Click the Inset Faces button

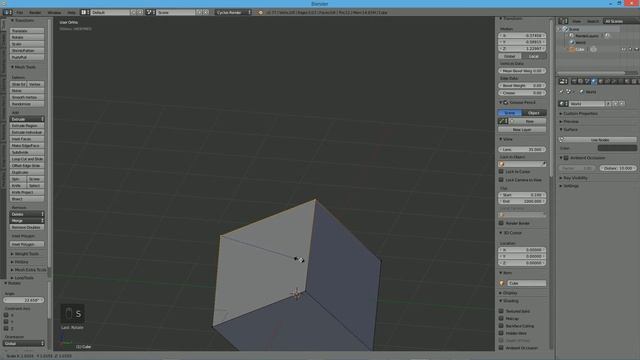(27, 139)
